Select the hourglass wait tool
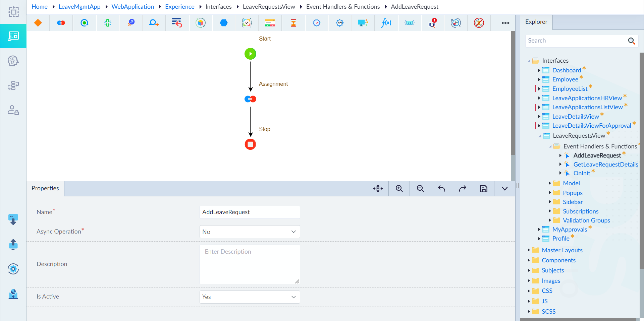This screenshot has height=321, width=644. pos(293,23)
